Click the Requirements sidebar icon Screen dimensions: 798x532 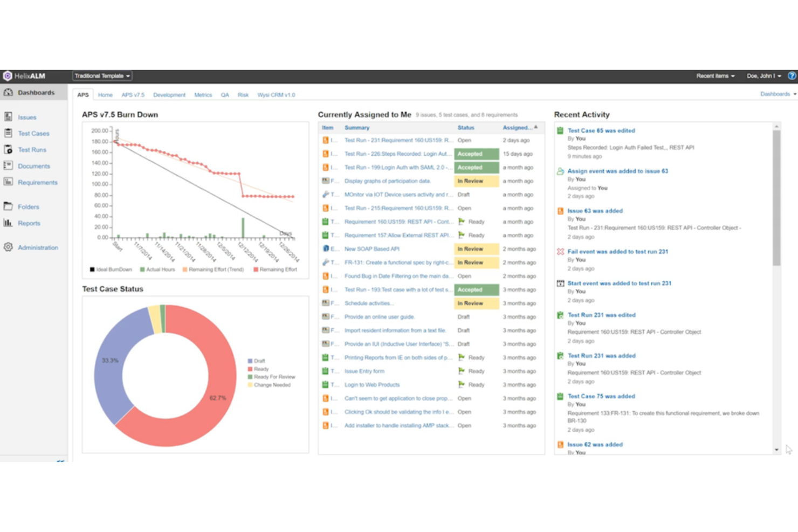(8, 182)
